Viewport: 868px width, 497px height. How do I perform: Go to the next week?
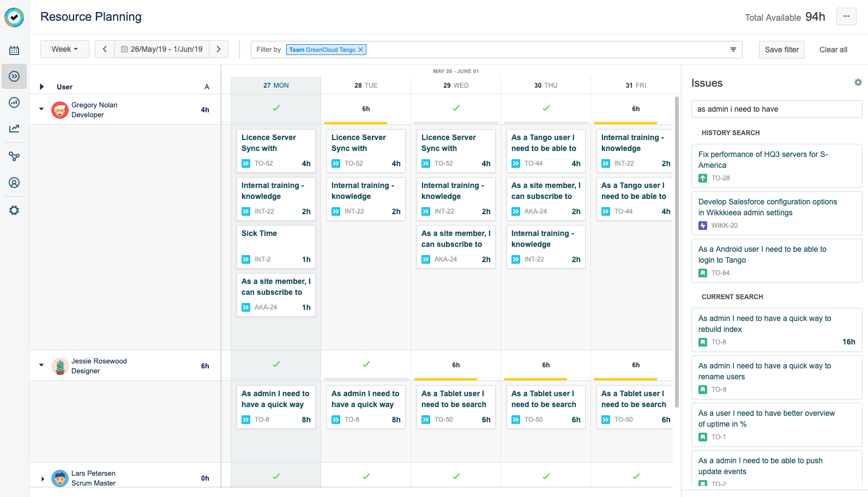(x=219, y=49)
